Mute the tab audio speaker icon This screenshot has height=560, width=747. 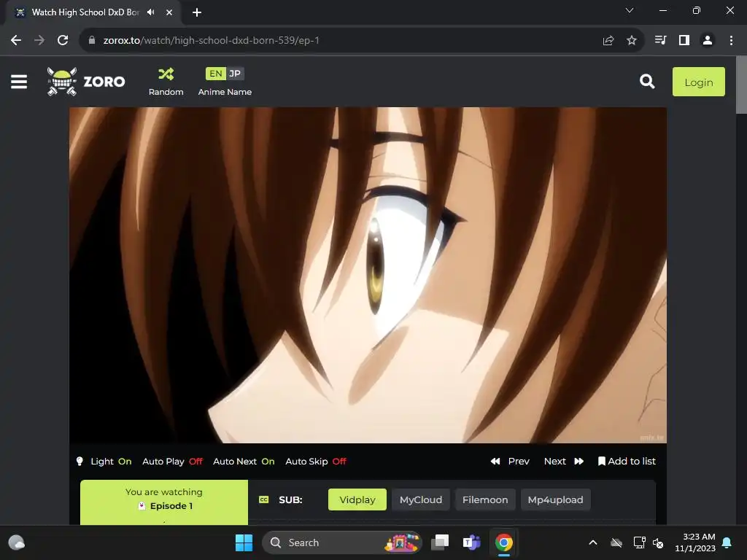click(151, 12)
